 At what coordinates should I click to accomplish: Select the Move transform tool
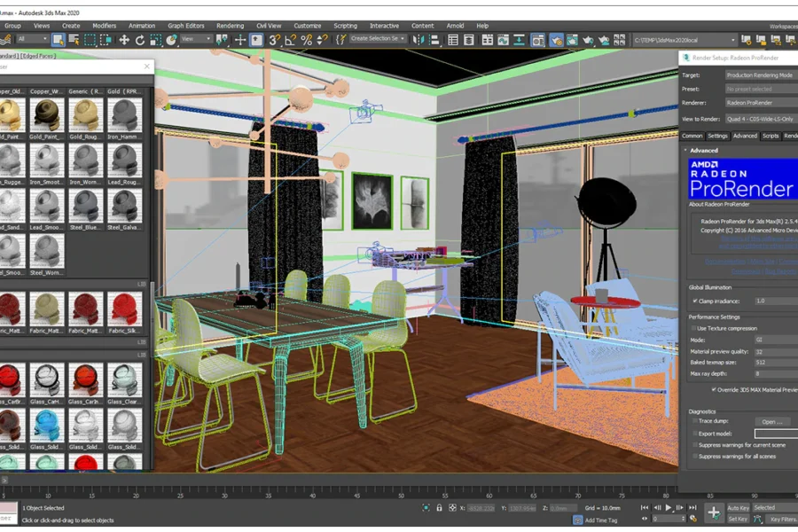[x=124, y=40]
